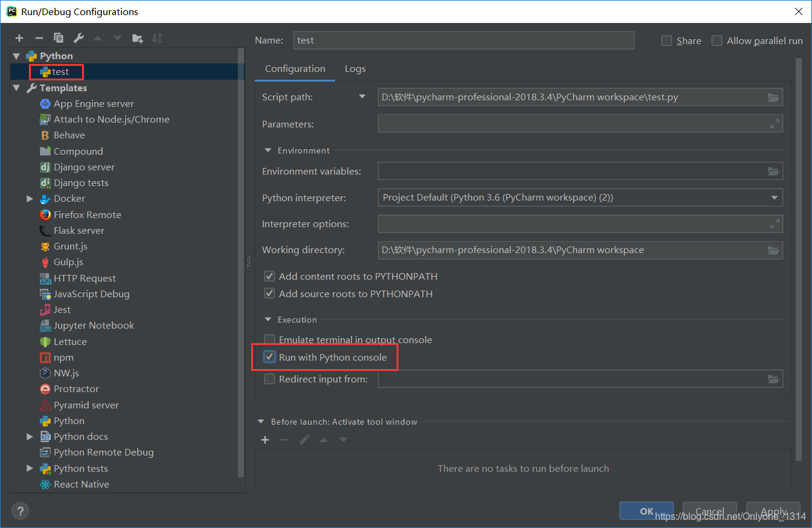Image resolution: width=812 pixels, height=528 pixels.
Task: Switch to the Configuration tab
Action: (295, 69)
